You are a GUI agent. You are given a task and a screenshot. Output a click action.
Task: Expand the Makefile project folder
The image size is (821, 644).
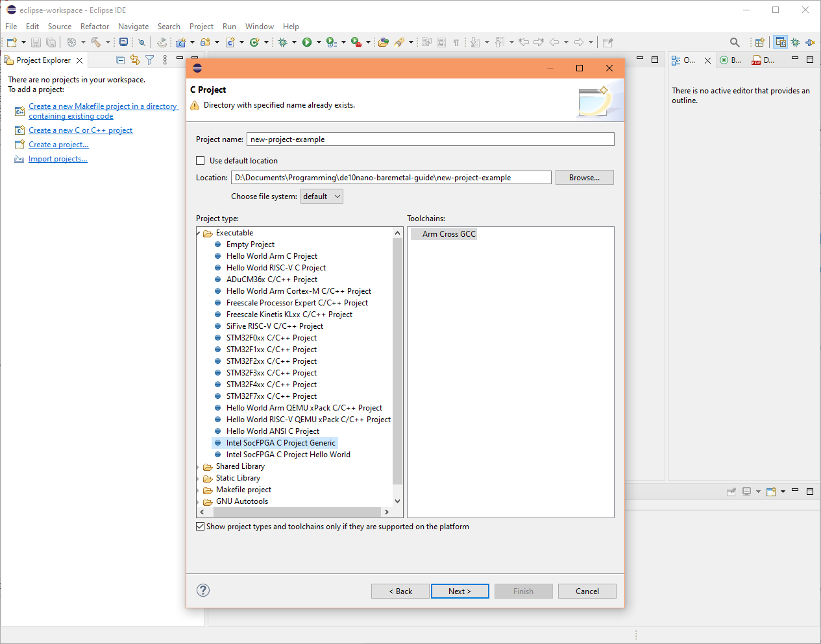click(x=199, y=490)
